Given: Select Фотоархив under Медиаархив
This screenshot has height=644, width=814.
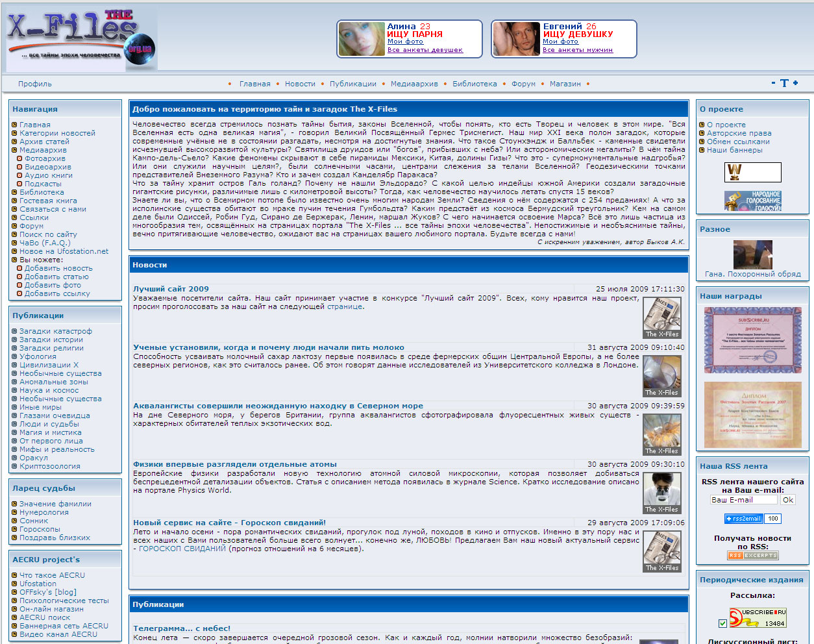Looking at the screenshot, I should coord(45,158).
